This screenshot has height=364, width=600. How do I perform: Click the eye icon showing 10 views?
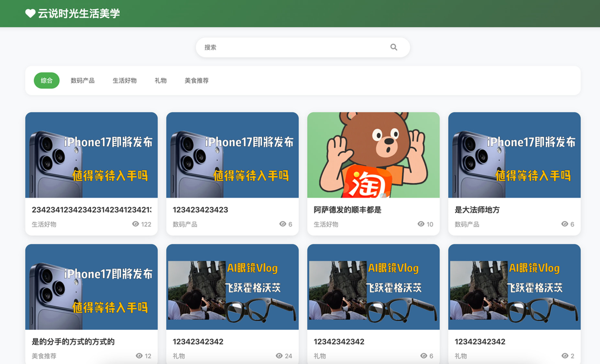[x=421, y=224]
